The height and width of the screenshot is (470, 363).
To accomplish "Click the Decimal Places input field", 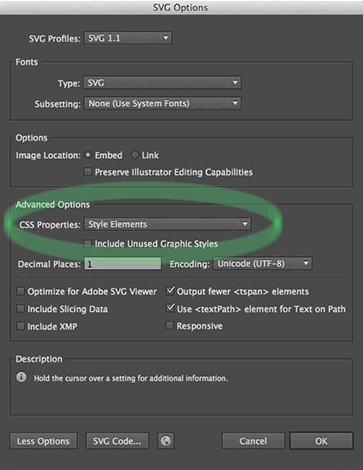I will click(123, 264).
